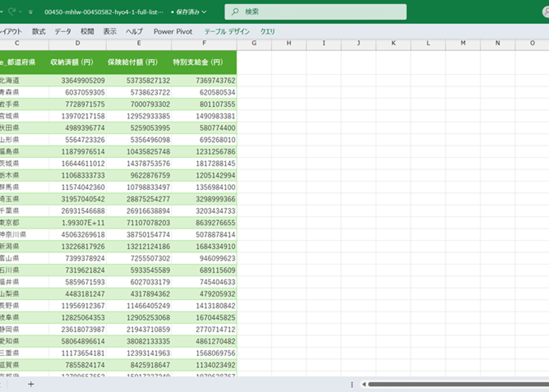549x392 pixels.
Task: Select column E by its header
Action: (x=139, y=43)
